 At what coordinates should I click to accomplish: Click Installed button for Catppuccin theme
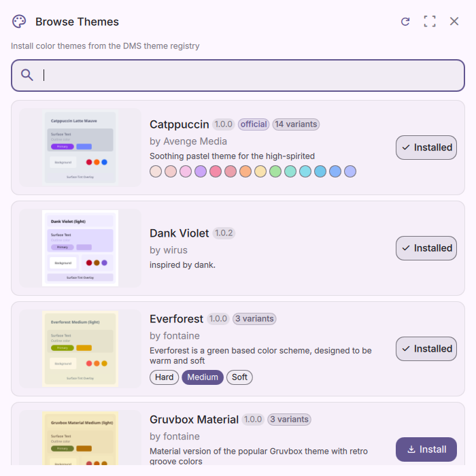tap(426, 148)
